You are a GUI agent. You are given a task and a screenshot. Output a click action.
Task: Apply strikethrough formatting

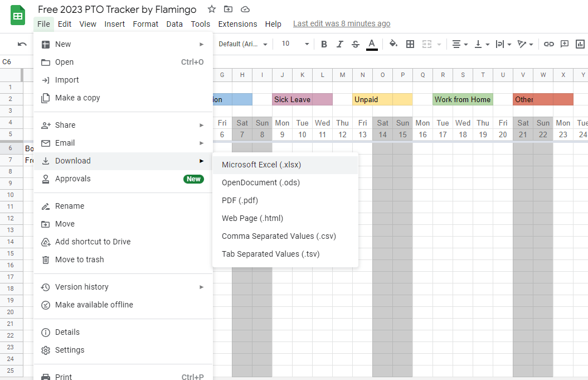(x=355, y=44)
